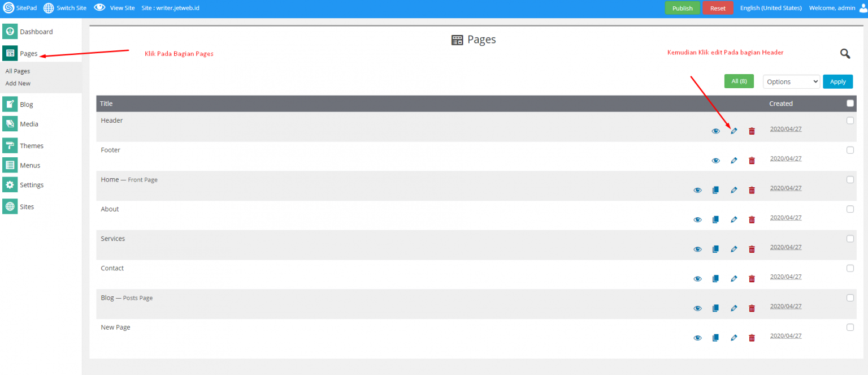
Task: Tick the Contact row checkbox
Action: click(x=850, y=268)
